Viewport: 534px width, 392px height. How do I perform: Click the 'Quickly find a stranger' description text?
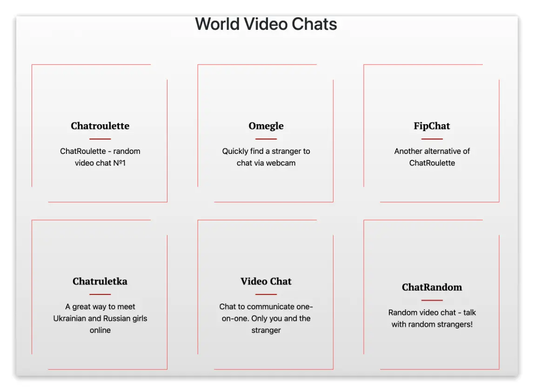coord(266,157)
